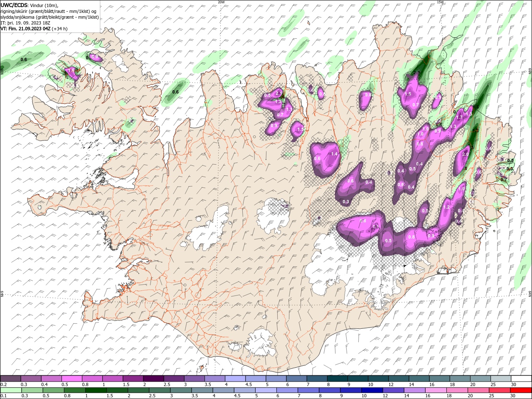Click the bright red 30 swatch in the lower legend row
Screen dimensions: 532x399
[x=520, y=390]
